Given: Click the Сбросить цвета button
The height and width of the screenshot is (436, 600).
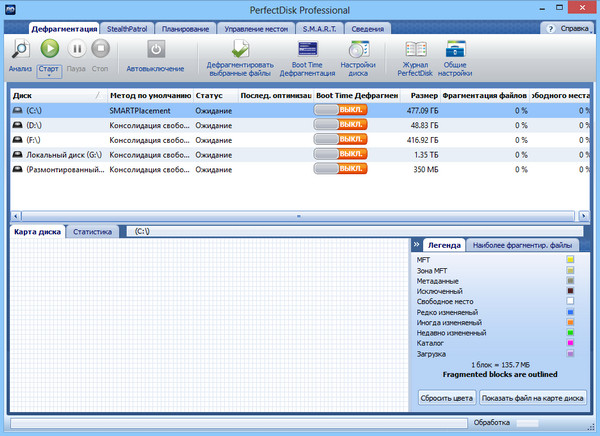Looking at the screenshot, I should point(446,397).
